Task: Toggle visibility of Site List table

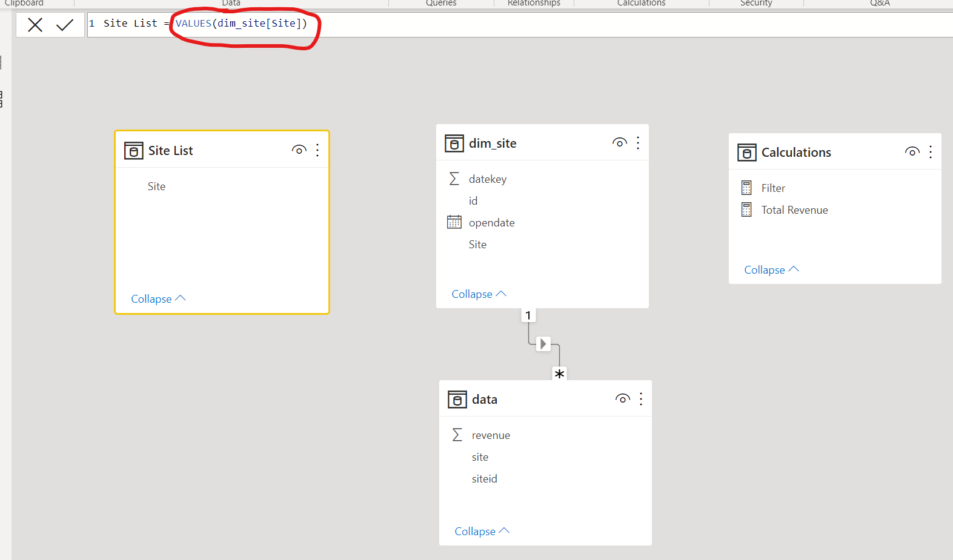Action: click(x=299, y=150)
